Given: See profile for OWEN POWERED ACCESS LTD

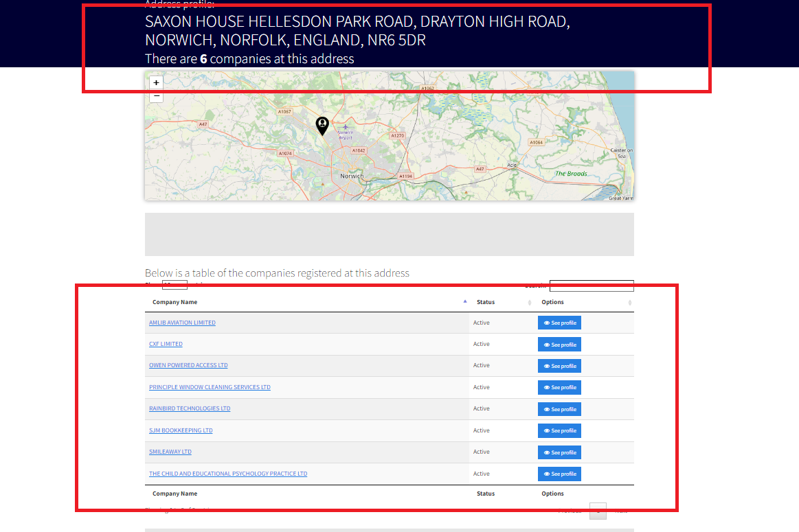Looking at the screenshot, I should pos(559,366).
